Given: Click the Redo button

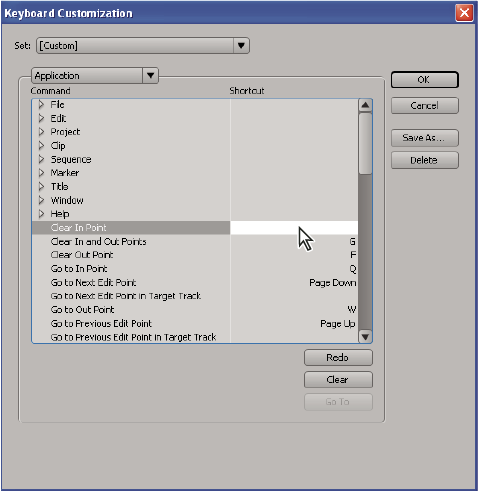Looking at the screenshot, I should point(338,358).
